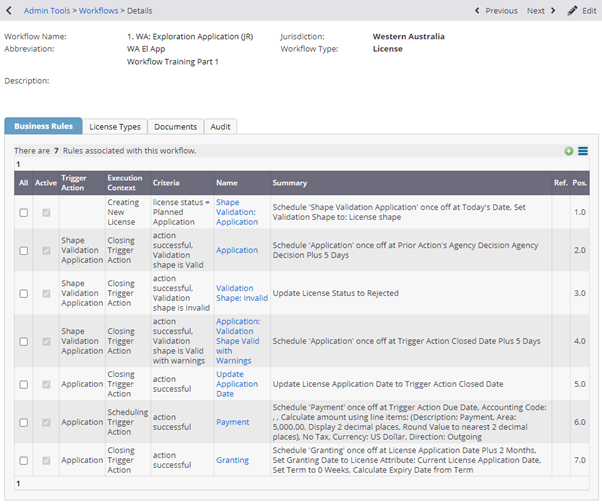602x504 pixels.
Task: Click 'WA El App' abbreviation value
Action: point(146,49)
